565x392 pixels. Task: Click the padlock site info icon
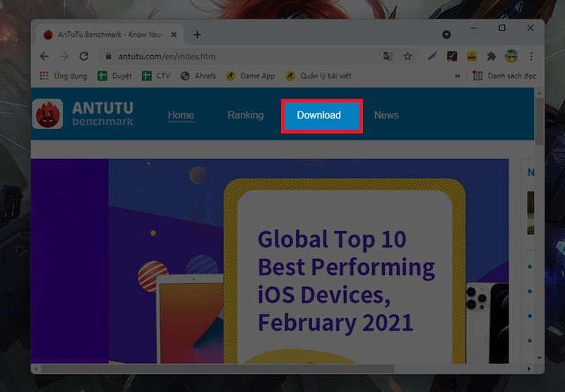point(109,57)
